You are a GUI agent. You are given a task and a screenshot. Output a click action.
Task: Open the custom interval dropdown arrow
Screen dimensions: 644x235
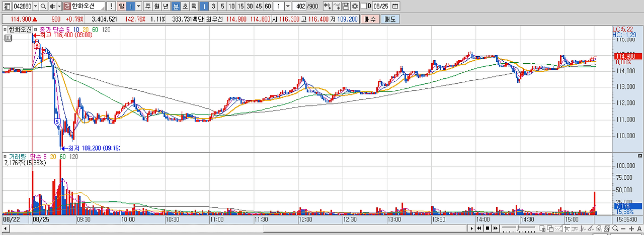pyautogui.click(x=288, y=6)
